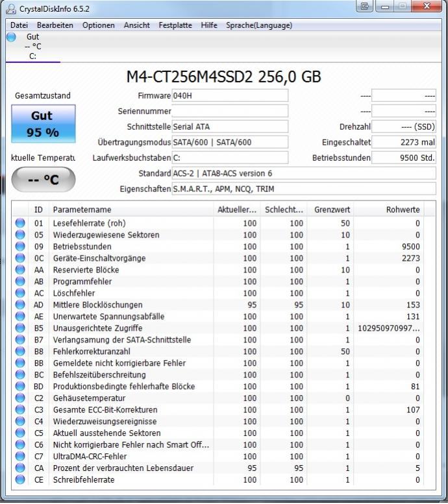Image resolution: width=448 pixels, height=504 pixels.
Task: Open the Festplatte menu
Action: pyautogui.click(x=175, y=25)
